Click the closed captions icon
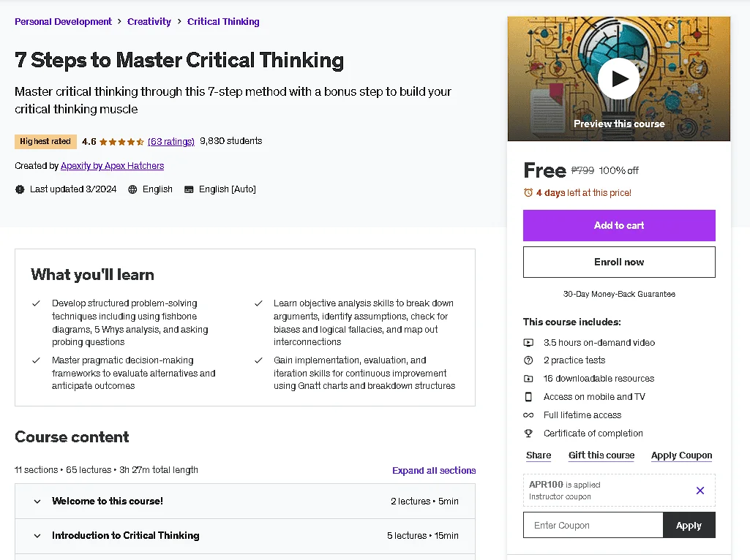This screenshot has width=750, height=560. coord(189,189)
